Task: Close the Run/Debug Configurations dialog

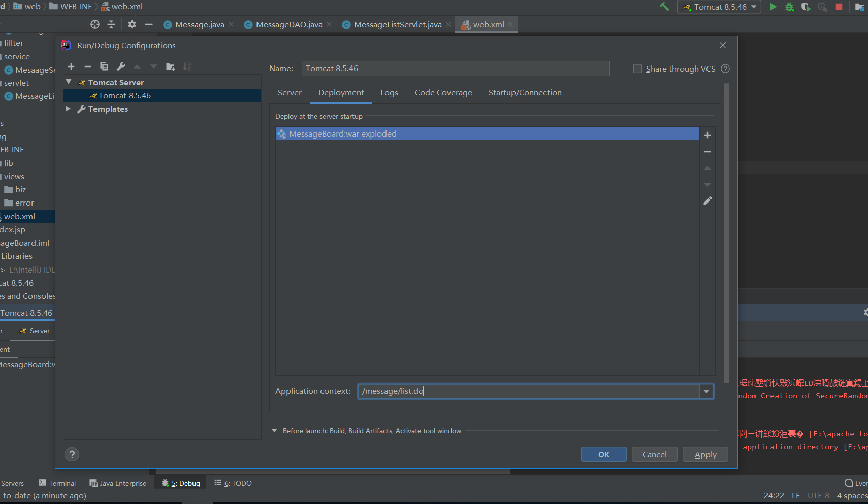Action: coord(723,45)
